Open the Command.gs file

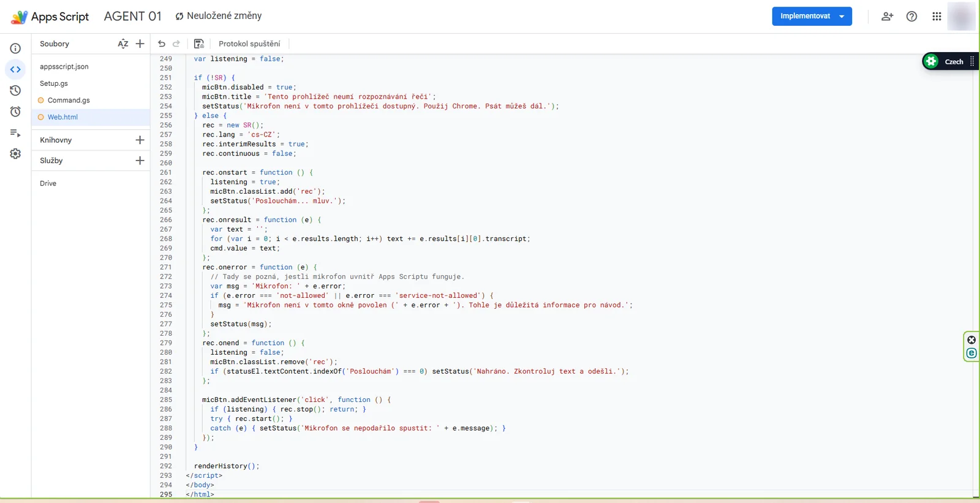[69, 100]
